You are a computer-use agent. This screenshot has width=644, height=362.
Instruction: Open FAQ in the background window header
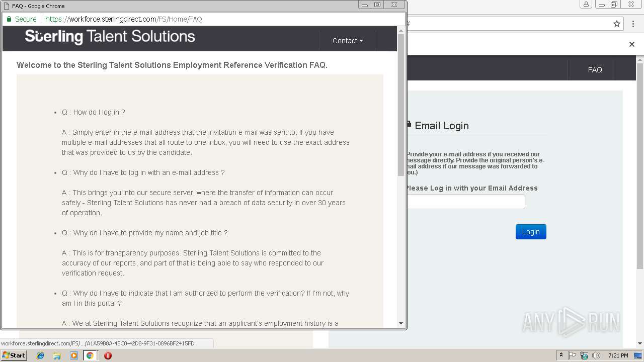pyautogui.click(x=595, y=70)
